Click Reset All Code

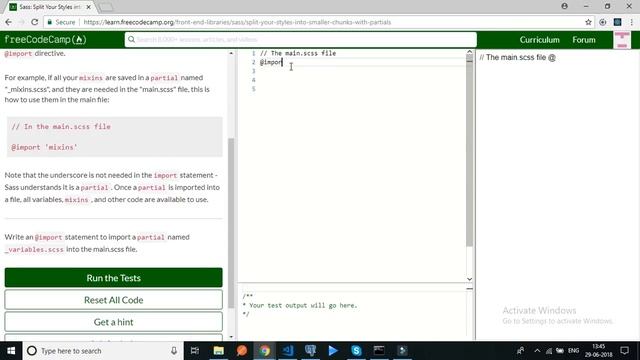click(x=113, y=300)
